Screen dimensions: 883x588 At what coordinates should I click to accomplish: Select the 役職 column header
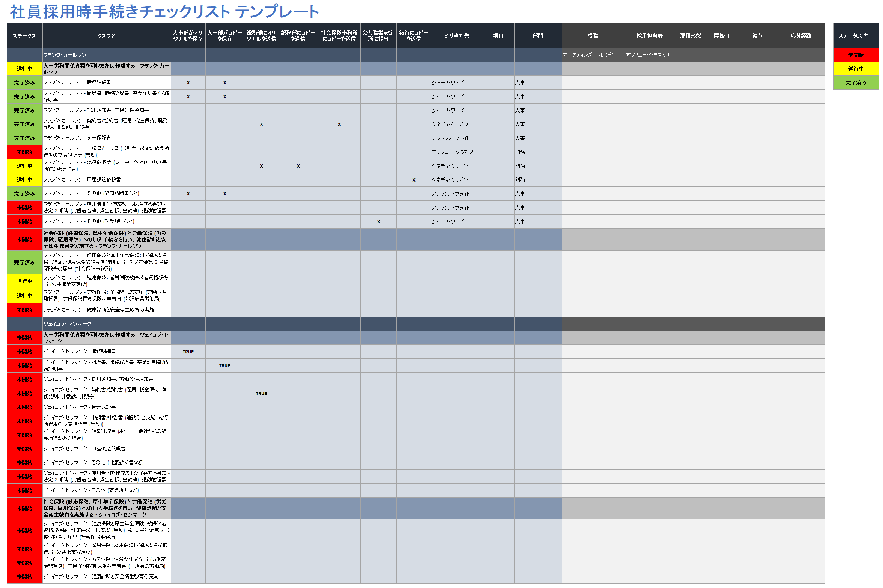tap(593, 36)
